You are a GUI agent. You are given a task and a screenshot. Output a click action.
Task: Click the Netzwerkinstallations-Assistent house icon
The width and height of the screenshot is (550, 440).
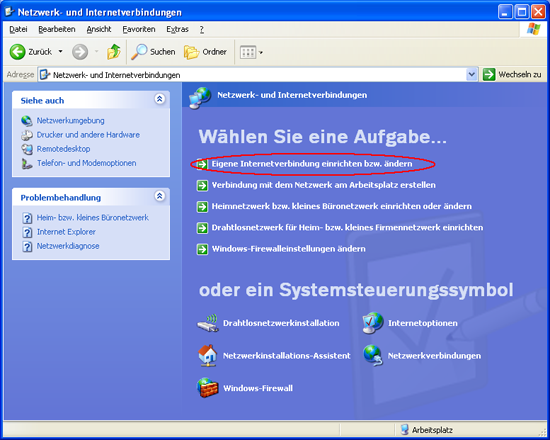[x=207, y=356]
